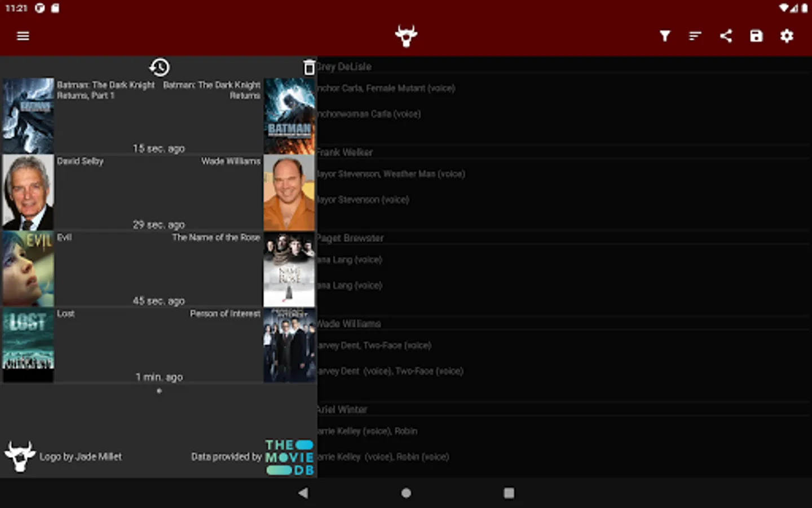Select Paget Brewster cast header
The height and width of the screenshot is (508, 812).
click(x=350, y=238)
